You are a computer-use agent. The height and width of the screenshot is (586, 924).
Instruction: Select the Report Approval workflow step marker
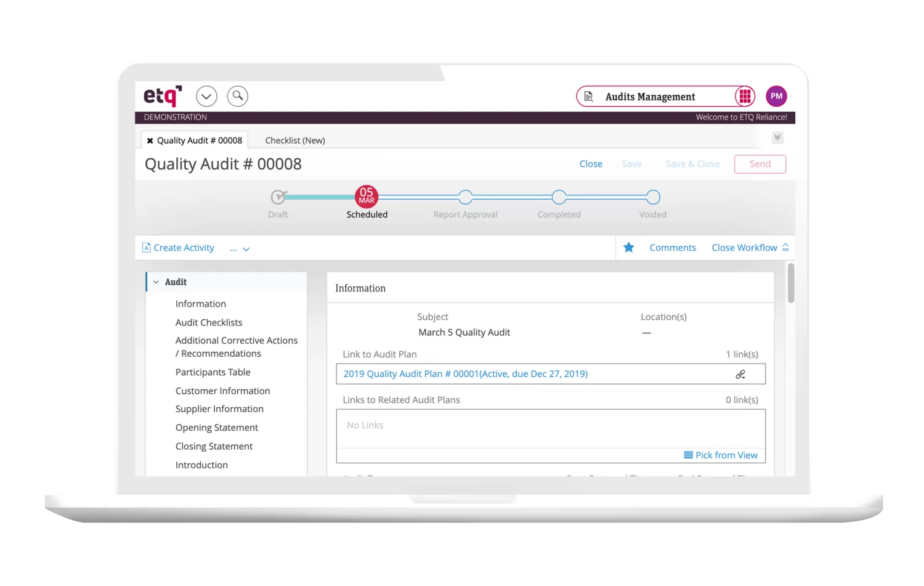point(466,197)
